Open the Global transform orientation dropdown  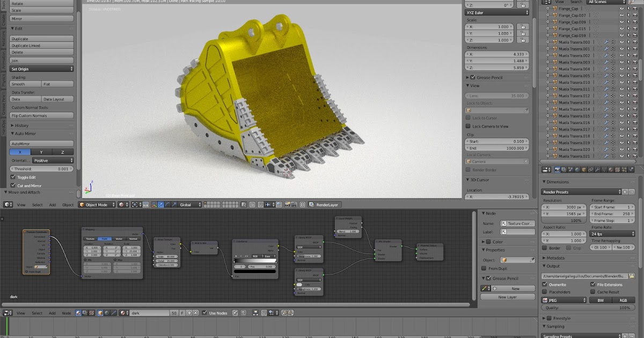point(189,204)
